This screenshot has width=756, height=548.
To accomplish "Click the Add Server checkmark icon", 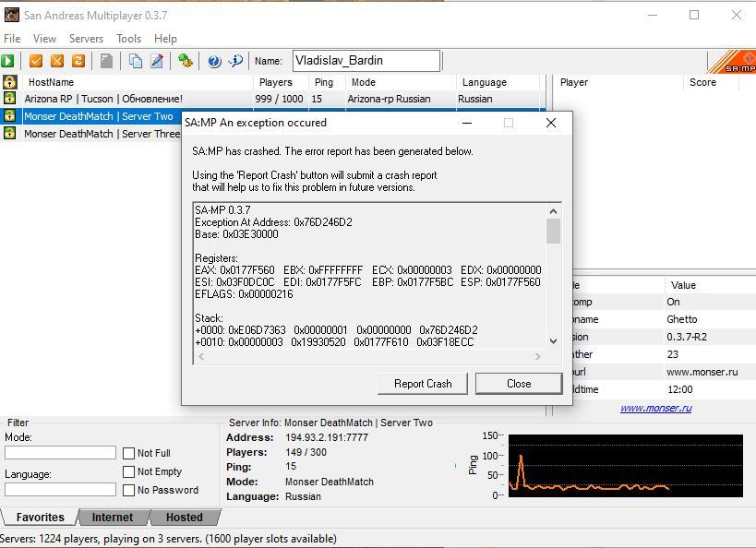I will point(36,61).
